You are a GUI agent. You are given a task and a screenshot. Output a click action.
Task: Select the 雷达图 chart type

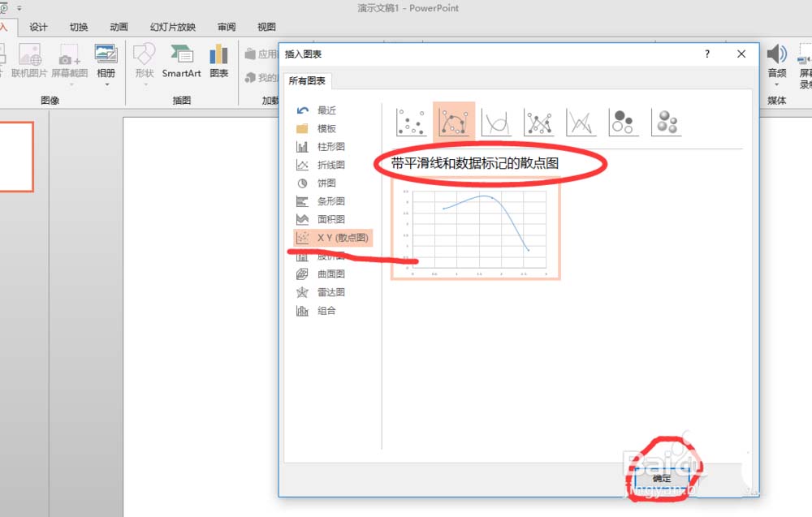pyautogui.click(x=330, y=292)
